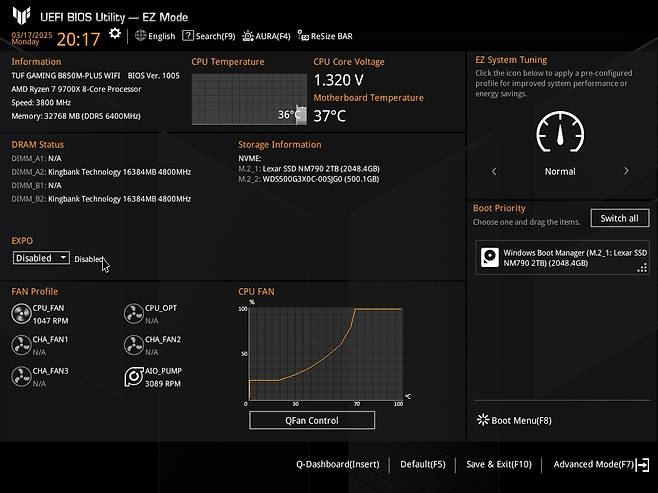Switch to next EZ tuning profile arrow
The width and height of the screenshot is (658, 493).
(x=626, y=171)
